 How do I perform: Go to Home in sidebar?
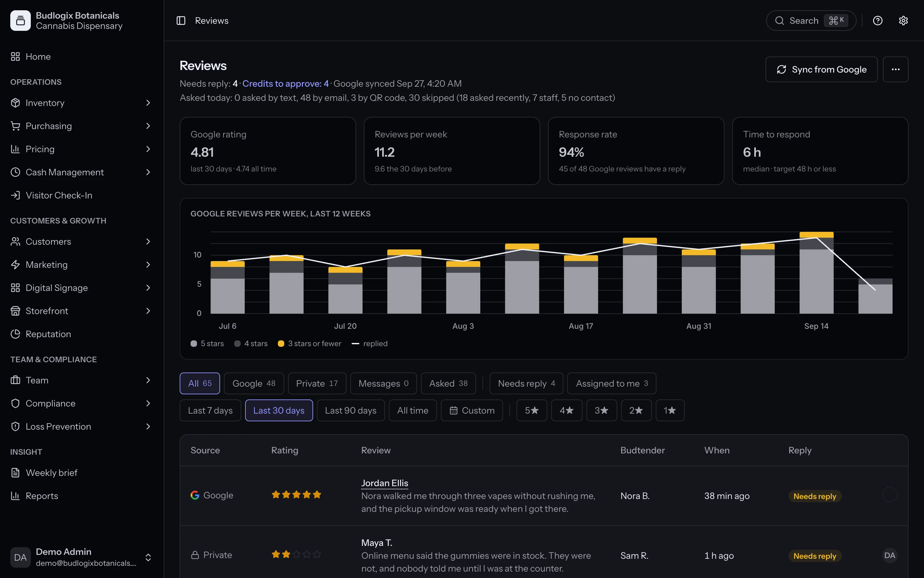pyautogui.click(x=82, y=57)
